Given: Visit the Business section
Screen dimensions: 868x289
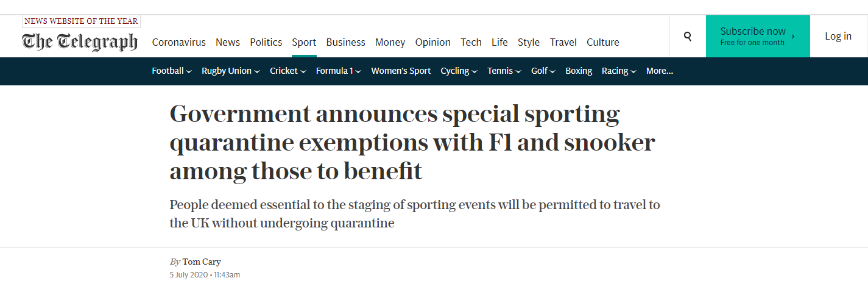Looking at the screenshot, I should point(345,42).
